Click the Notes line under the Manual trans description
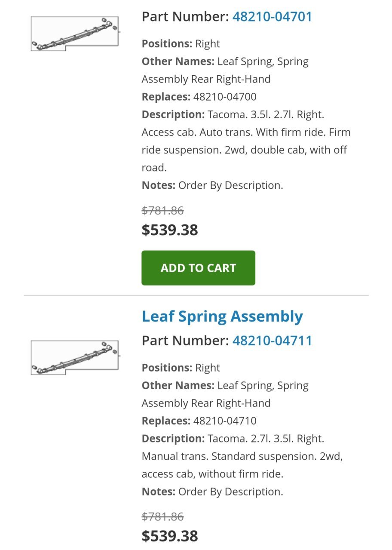This screenshot has height=550, width=392. click(x=212, y=492)
